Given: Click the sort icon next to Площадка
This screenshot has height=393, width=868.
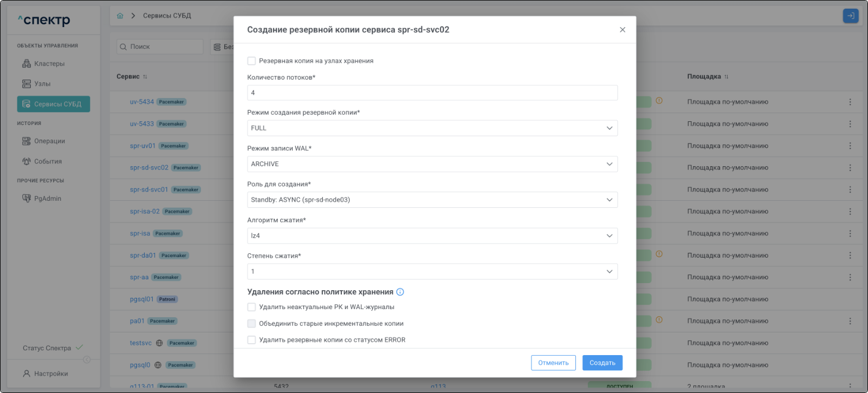Looking at the screenshot, I should [726, 77].
